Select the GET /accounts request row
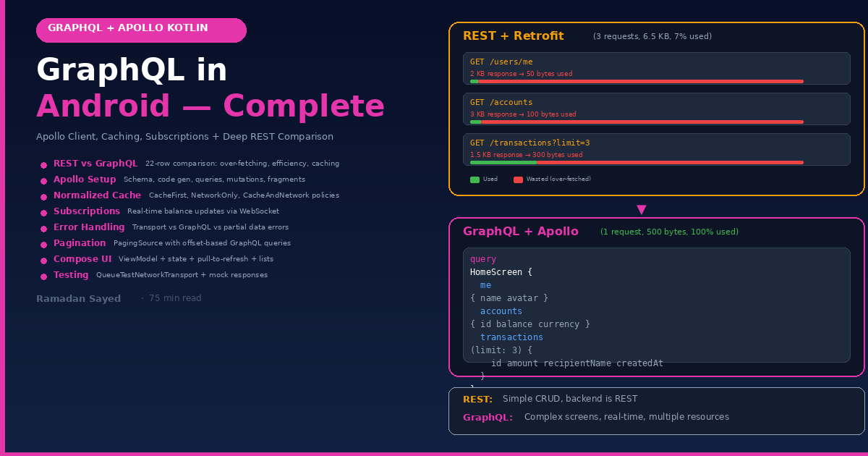 tap(656, 109)
